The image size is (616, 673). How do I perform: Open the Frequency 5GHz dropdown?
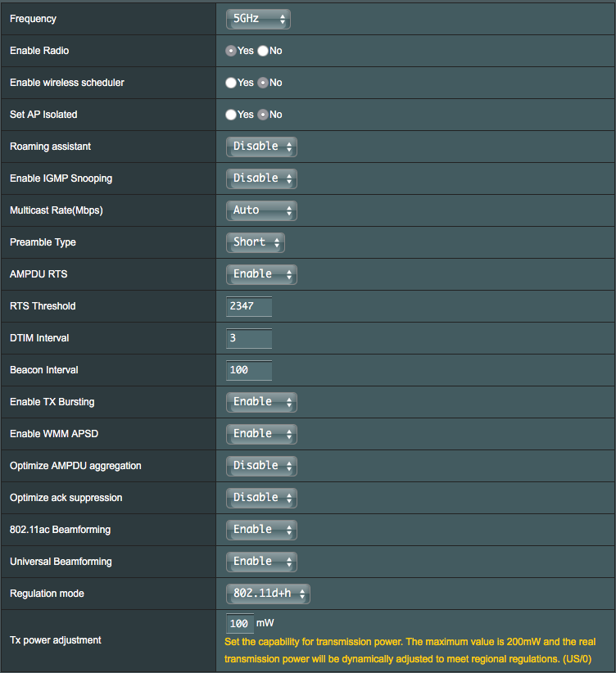point(258,19)
